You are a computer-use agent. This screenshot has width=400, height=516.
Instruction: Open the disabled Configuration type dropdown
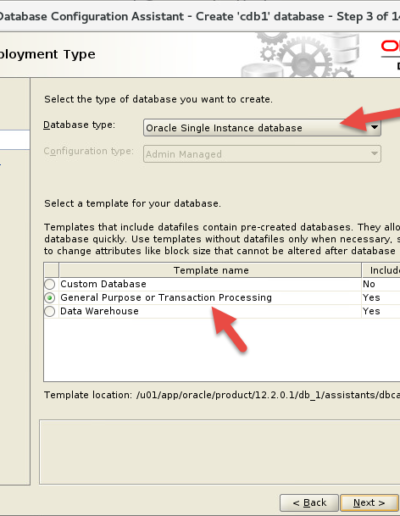[x=262, y=154]
